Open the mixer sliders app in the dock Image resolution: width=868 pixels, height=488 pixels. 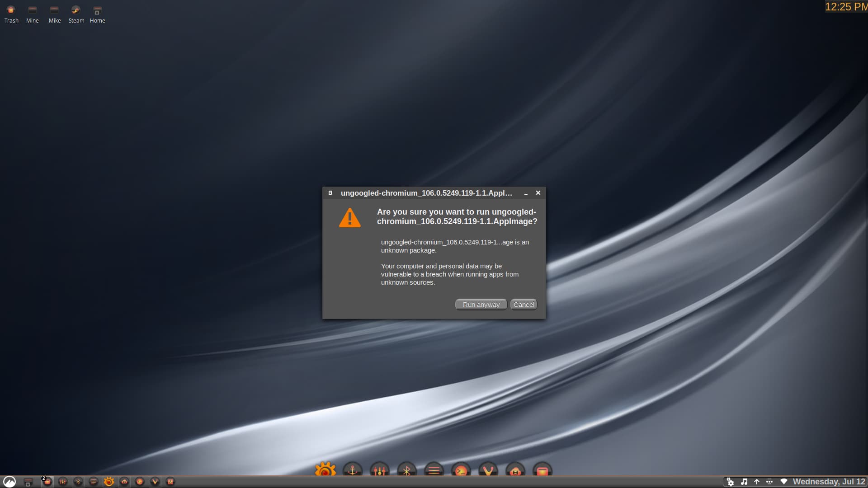click(x=380, y=470)
